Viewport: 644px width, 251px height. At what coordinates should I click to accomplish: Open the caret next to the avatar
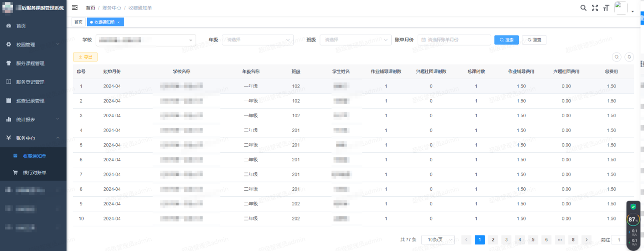pyautogui.click(x=632, y=11)
